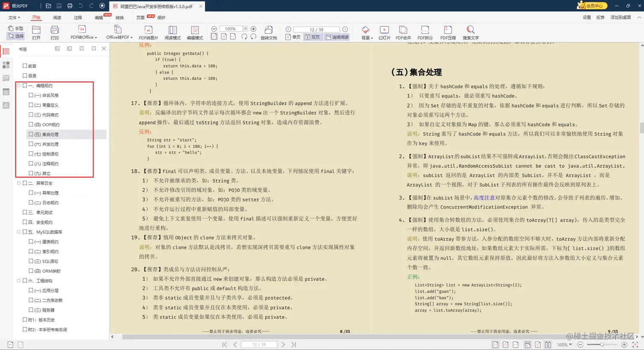Switch to the 保护 tab

[161, 18]
